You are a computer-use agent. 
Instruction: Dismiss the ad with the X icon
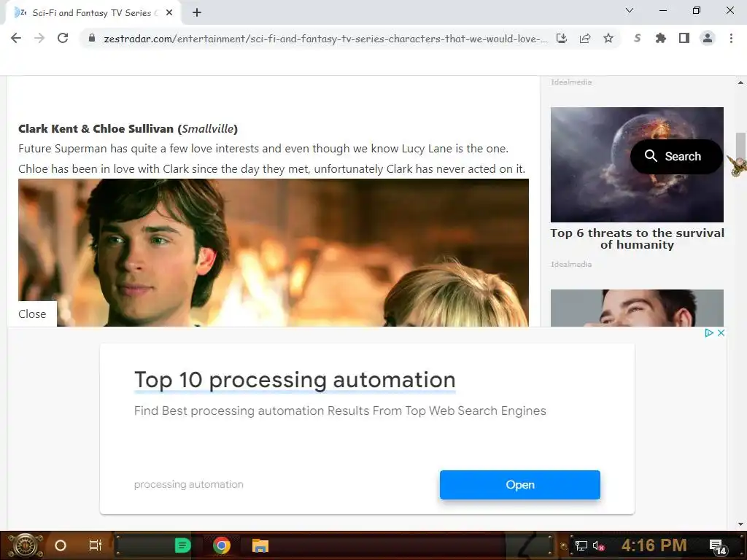[721, 332]
